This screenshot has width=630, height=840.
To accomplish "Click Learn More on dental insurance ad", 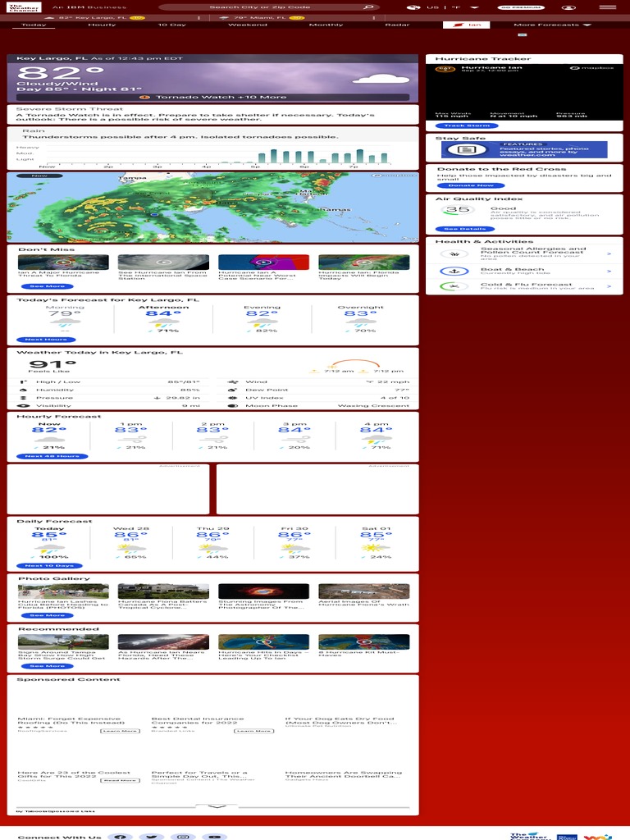I will pos(254,731).
